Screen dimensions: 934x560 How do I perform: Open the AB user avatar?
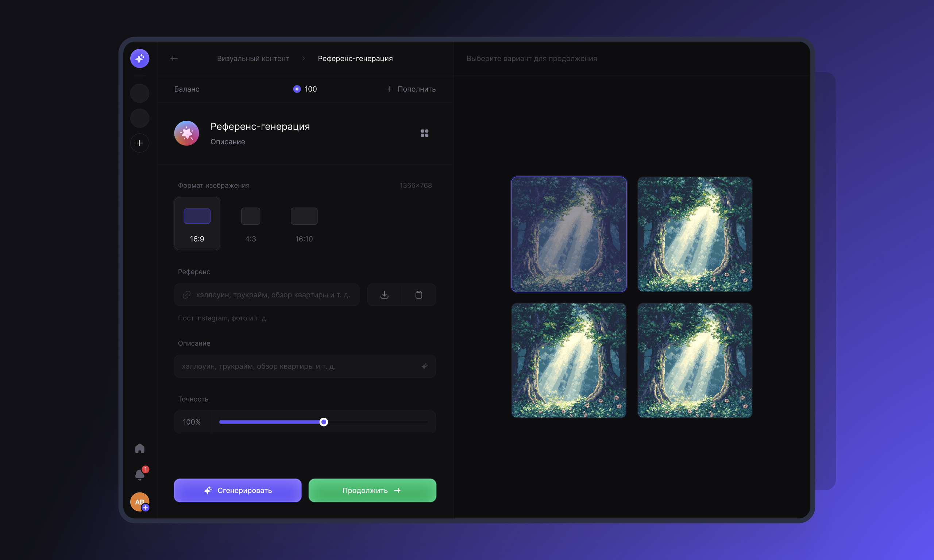tap(140, 502)
